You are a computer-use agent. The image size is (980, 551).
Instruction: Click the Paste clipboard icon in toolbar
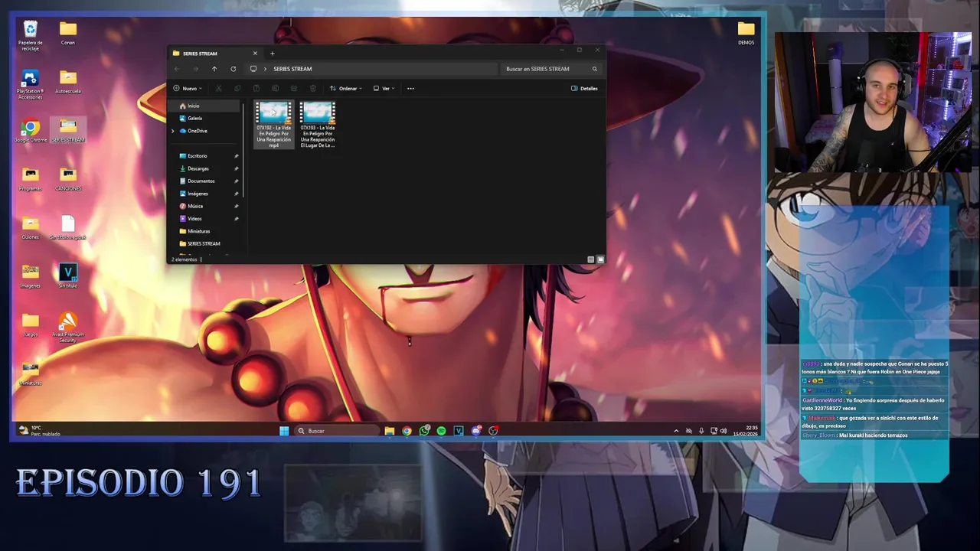[x=256, y=88]
